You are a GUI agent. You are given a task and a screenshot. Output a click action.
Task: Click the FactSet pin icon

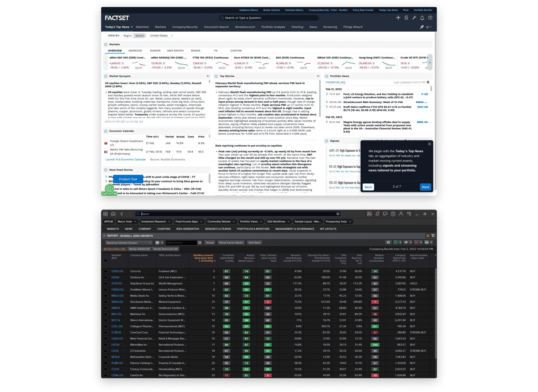(422, 27)
